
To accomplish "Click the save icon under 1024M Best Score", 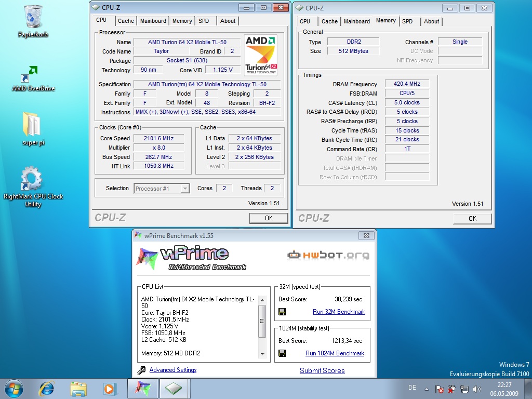I will [282, 353].
